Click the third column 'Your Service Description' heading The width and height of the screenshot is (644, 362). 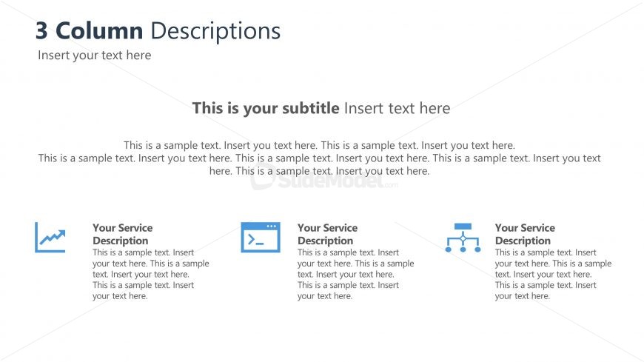(525, 234)
